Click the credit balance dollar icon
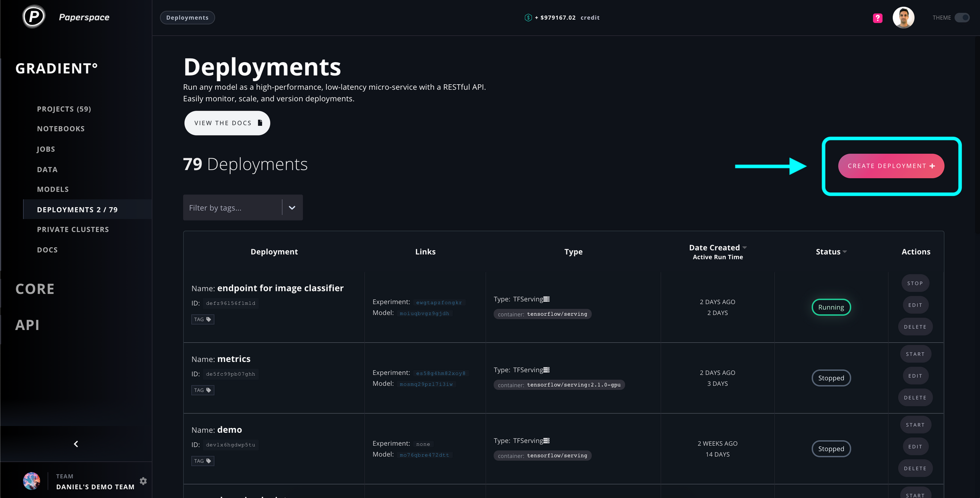The image size is (980, 498). coord(528,18)
